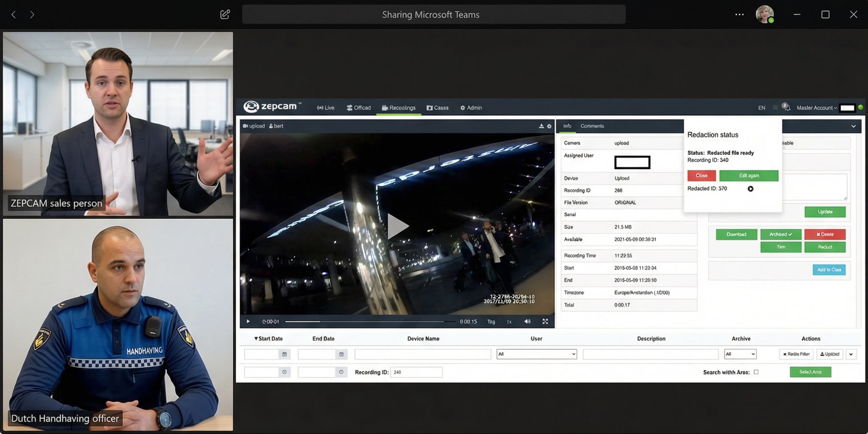Toggle the Archived button
Image resolution: width=868 pixels, height=434 pixels.
pos(781,235)
